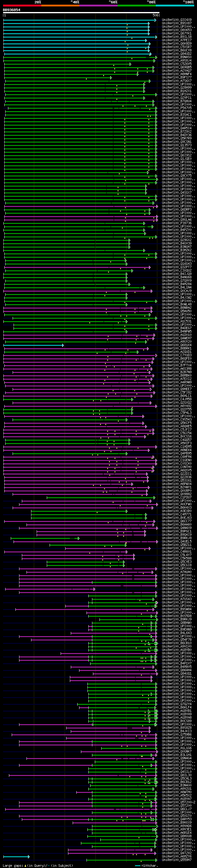
Task: Open hit UniRef100_A9S8J4
Action: [x=176, y=61]
